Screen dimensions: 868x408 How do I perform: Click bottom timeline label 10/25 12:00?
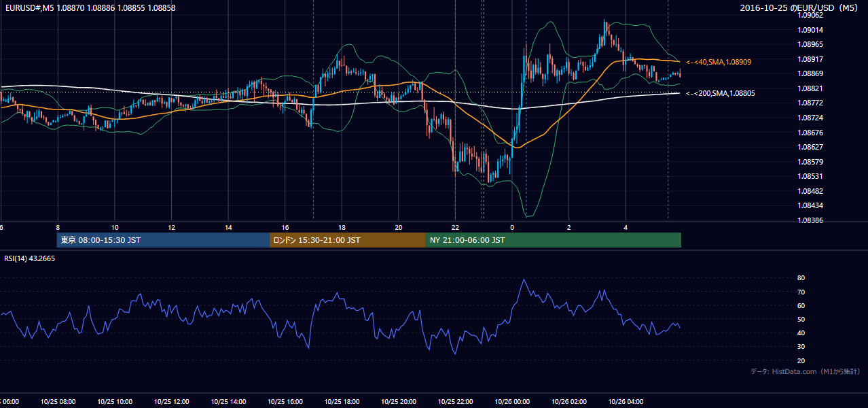tap(170, 401)
